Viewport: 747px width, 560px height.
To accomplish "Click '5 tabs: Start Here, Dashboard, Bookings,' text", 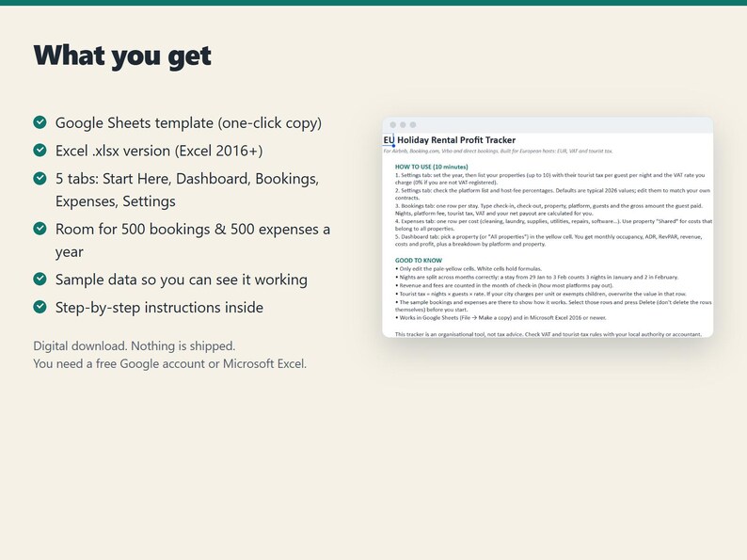I will pos(187,179).
